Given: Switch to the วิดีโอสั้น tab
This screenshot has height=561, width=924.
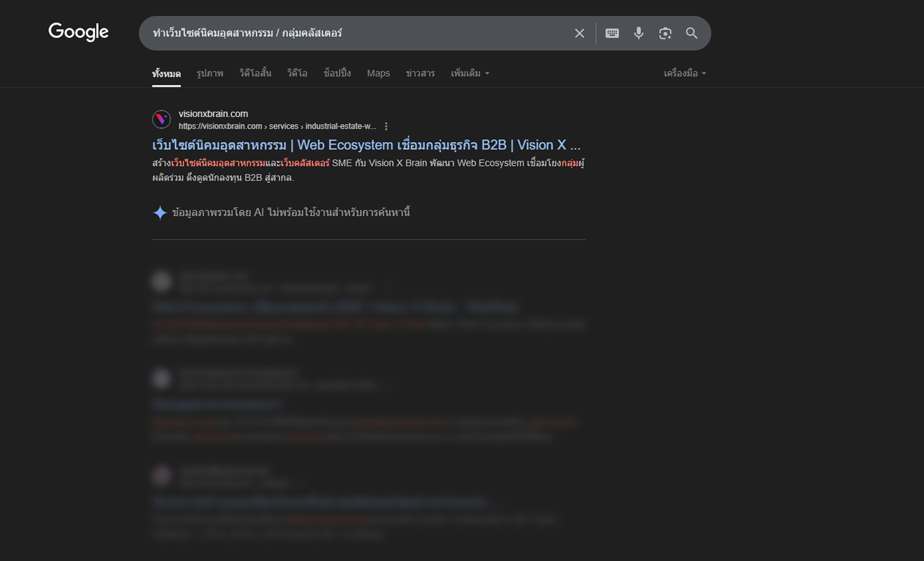Looking at the screenshot, I should [x=255, y=73].
